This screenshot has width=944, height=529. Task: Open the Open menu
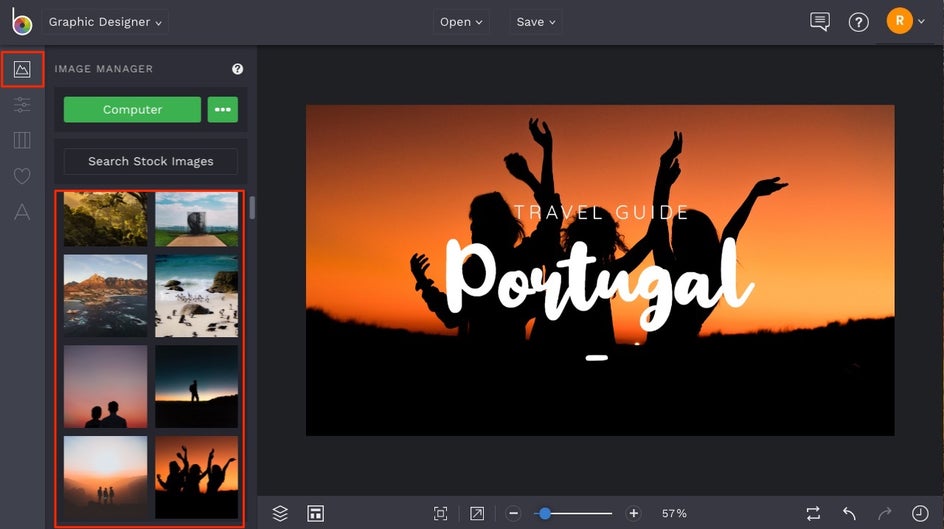click(x=461, y=22)
